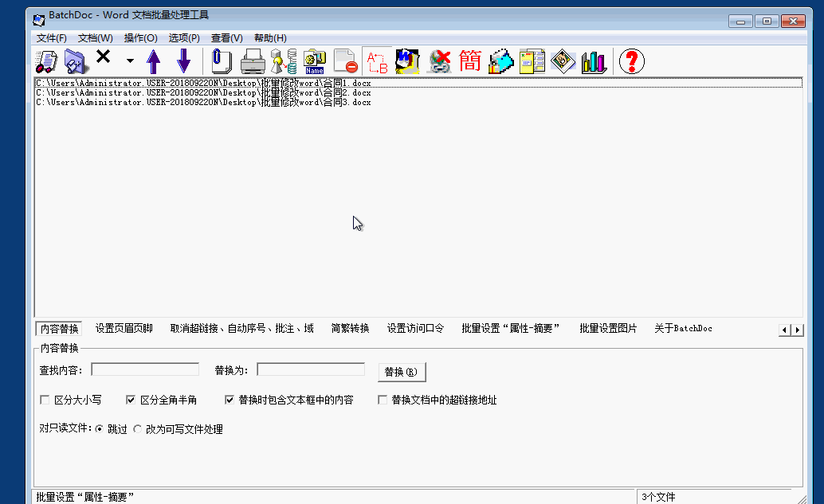
Task: Switch to the 简繁转换 tab
Action: click(350, 329)
